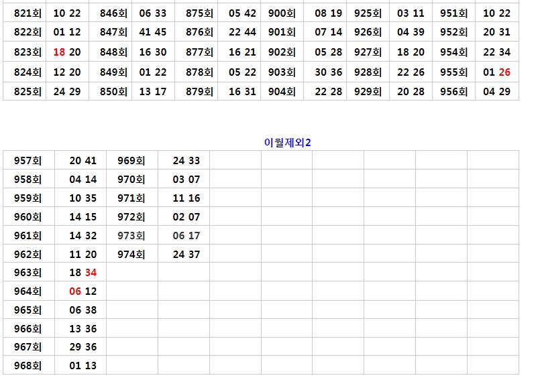This screenshot has width=538, height=392.
Task: Select the cell with numbers 41 45
Action: tap(153, 32)
